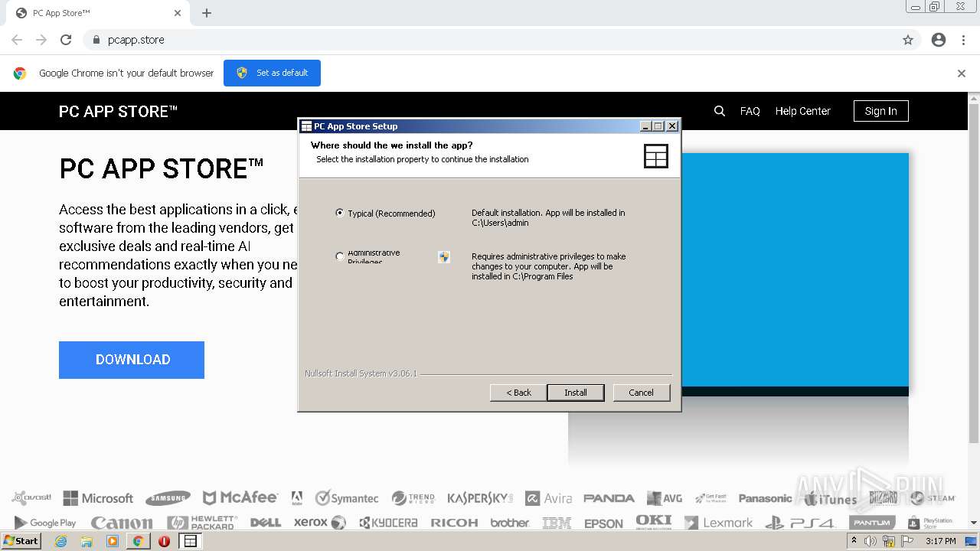Click the site search magnifier icon
Image resolution: width=980 pixels, height=551 pixels.
(720, 111)
